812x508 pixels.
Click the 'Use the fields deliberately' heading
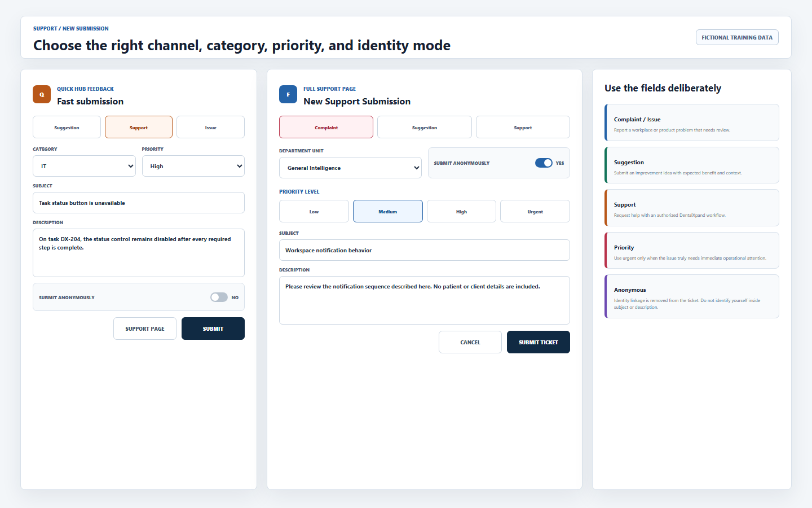pos(663,88)
